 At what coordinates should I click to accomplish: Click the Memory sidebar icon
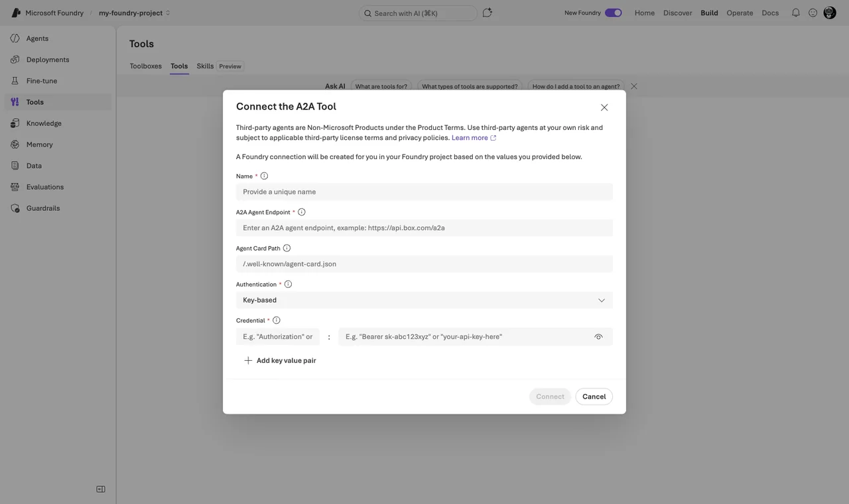[15, 145]
